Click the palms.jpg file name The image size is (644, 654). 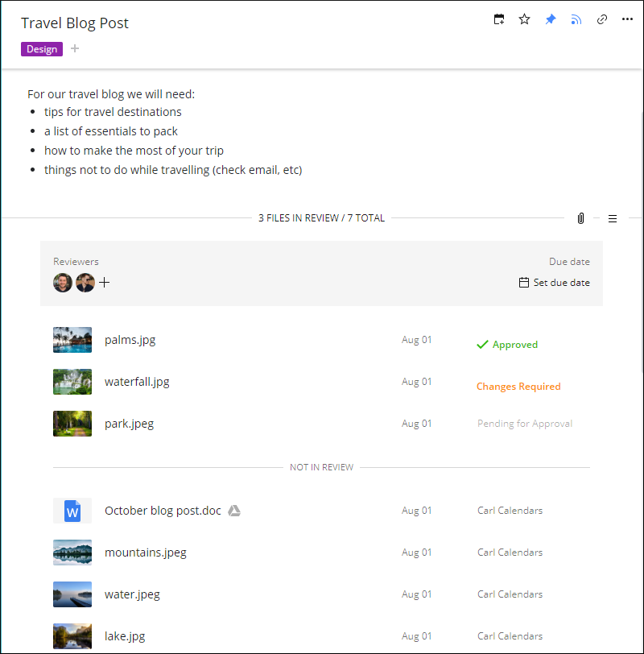click(x=130, y=341)
